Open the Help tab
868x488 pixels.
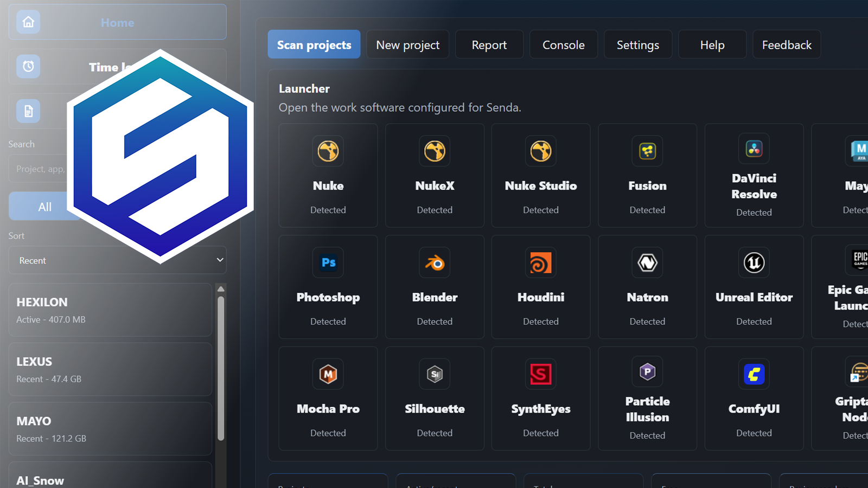pos(712,44)
